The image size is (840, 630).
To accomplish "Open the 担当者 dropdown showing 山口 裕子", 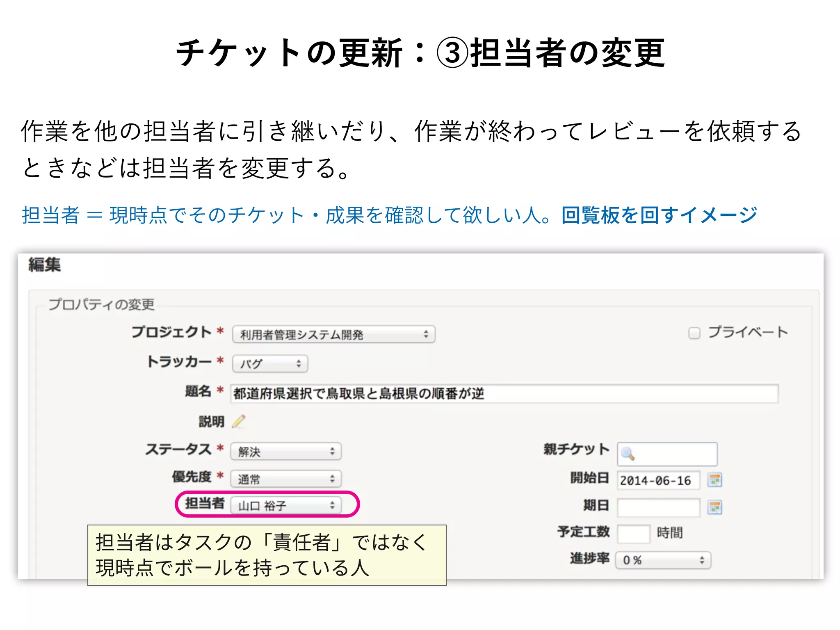I will coord(286,505).
